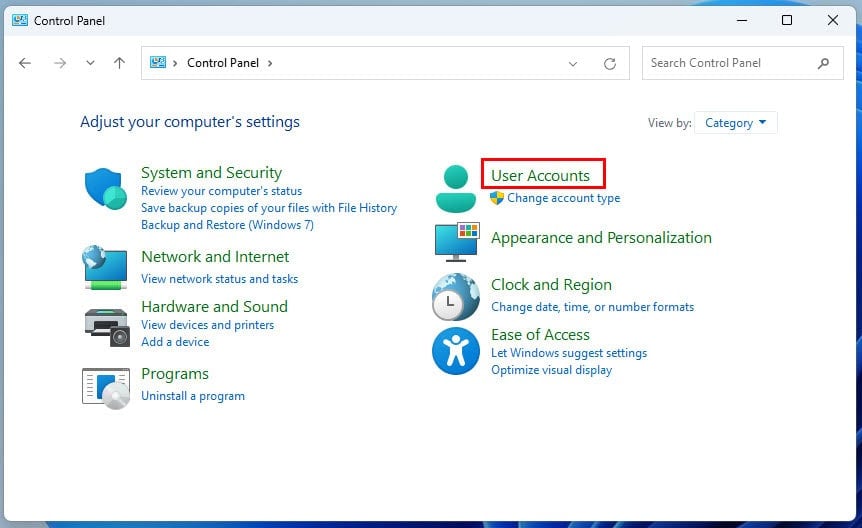Click the forward navigation arrow
The image size is (862, 528).
(59, 63)
